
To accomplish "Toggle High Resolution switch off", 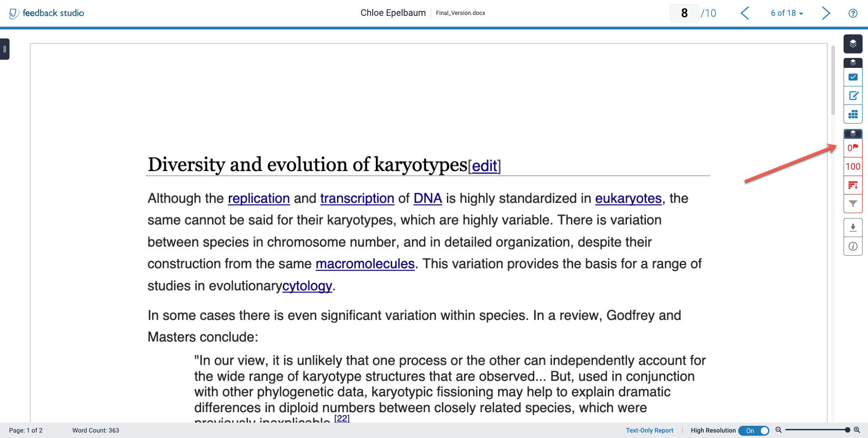I will (754, 431).
